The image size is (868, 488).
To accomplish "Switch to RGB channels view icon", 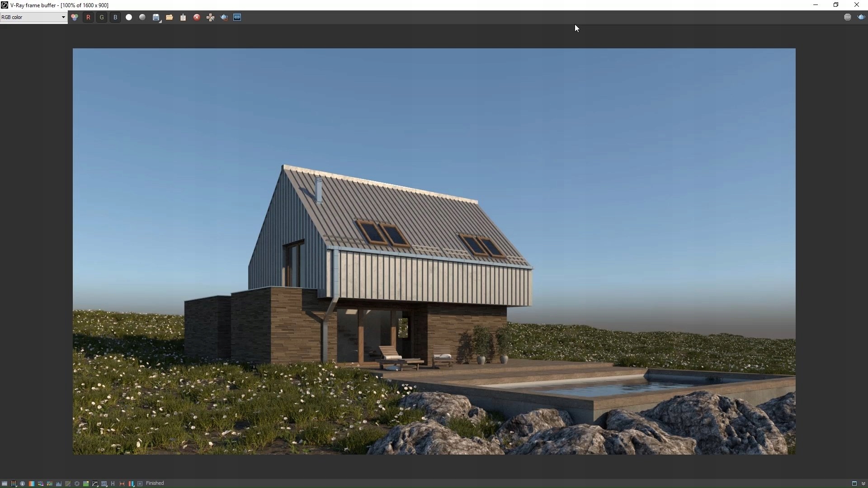I will pos(75,17).
